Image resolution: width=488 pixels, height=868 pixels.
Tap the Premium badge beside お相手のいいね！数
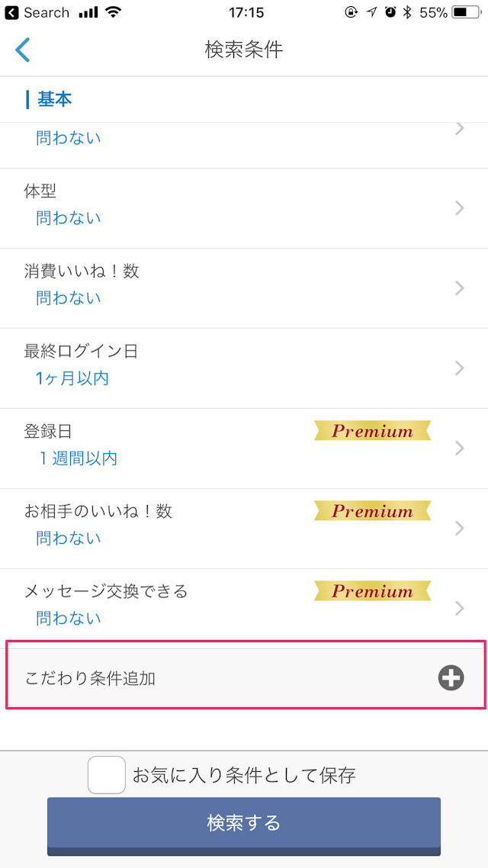click(372, 511)
